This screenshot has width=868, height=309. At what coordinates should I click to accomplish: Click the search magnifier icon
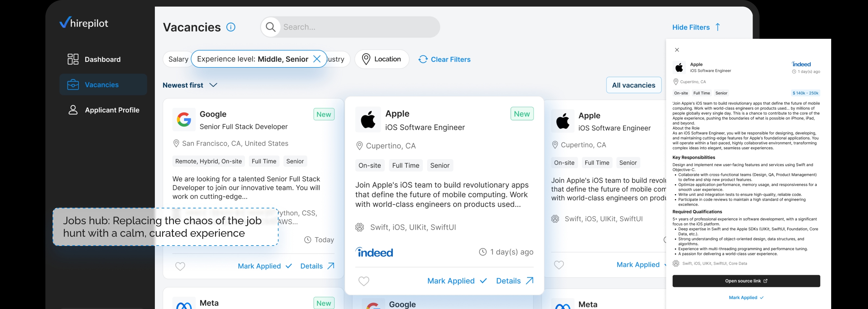point(270,27)
